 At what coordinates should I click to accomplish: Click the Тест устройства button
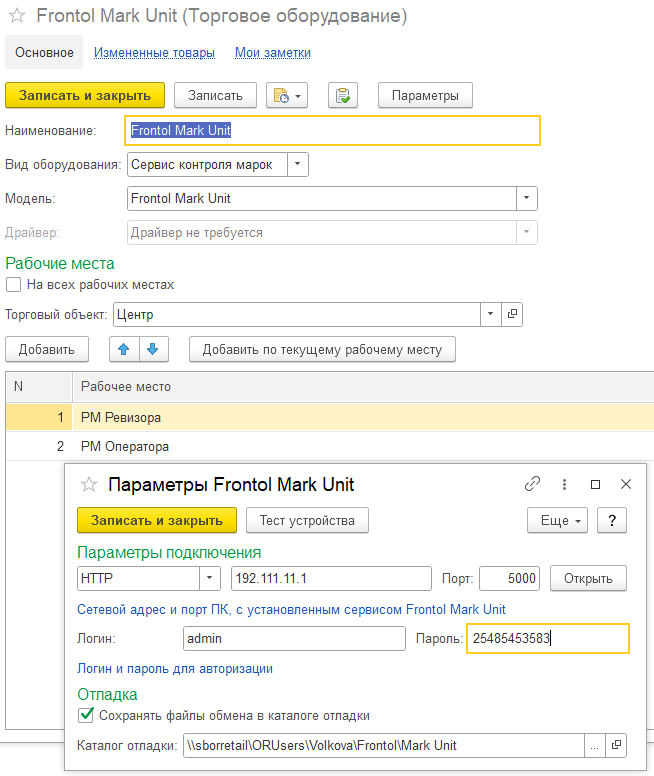tap(307, 520)
